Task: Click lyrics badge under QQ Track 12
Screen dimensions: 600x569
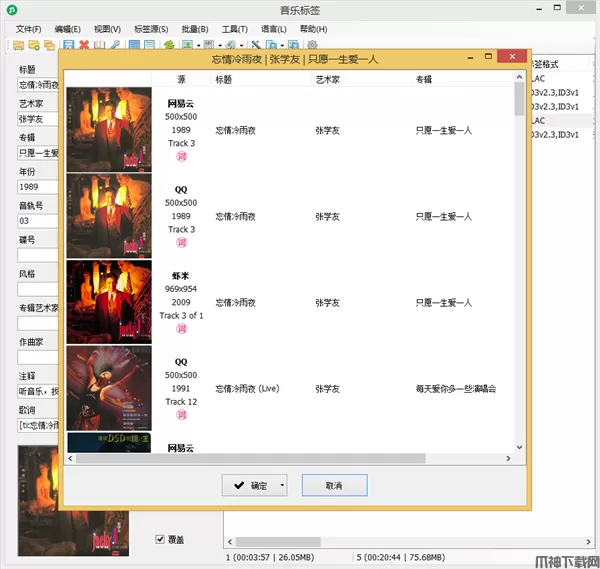Action: click(181, 414)
